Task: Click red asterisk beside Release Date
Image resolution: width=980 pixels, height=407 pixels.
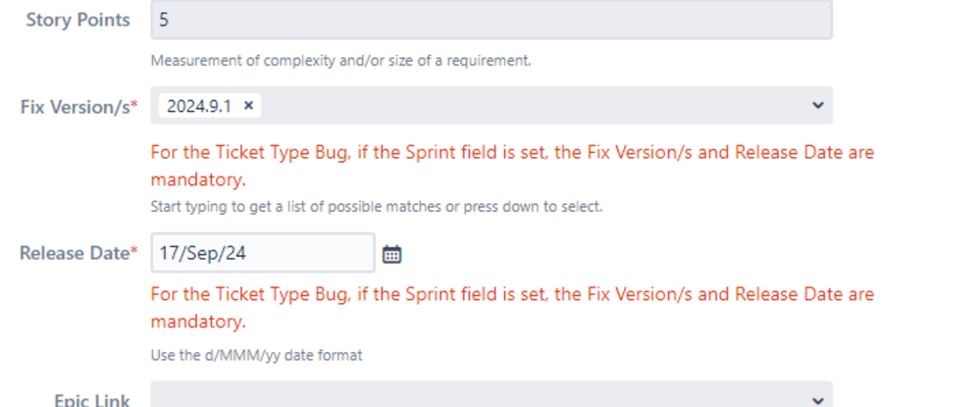Action: click(133, 250)
